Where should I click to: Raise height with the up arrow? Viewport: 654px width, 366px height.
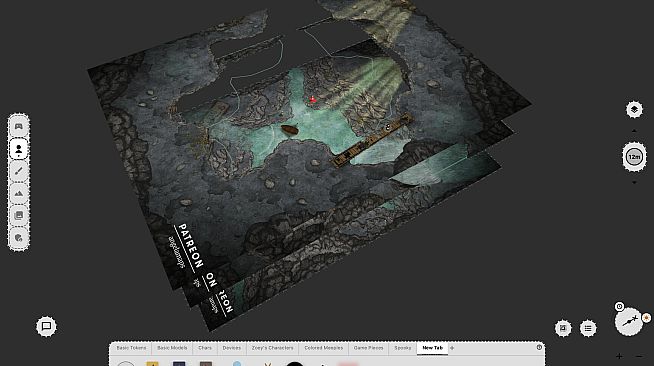[x=634, y=131]
